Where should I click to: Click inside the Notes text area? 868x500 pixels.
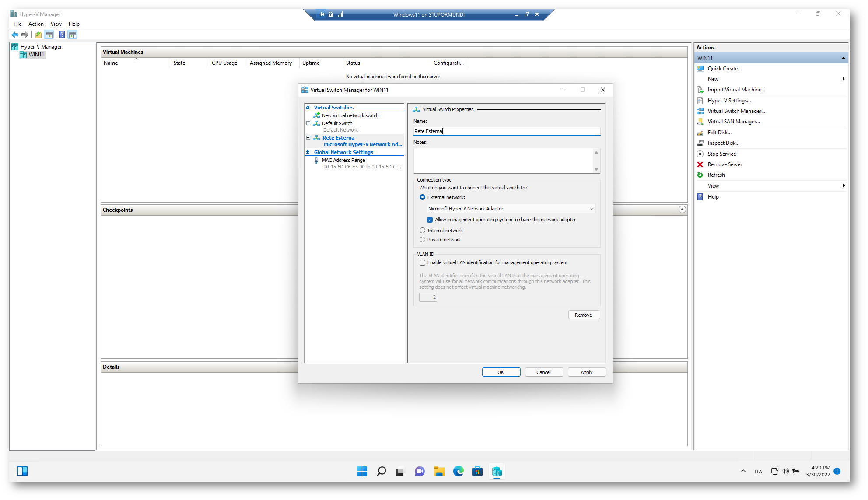click(503, 161)
